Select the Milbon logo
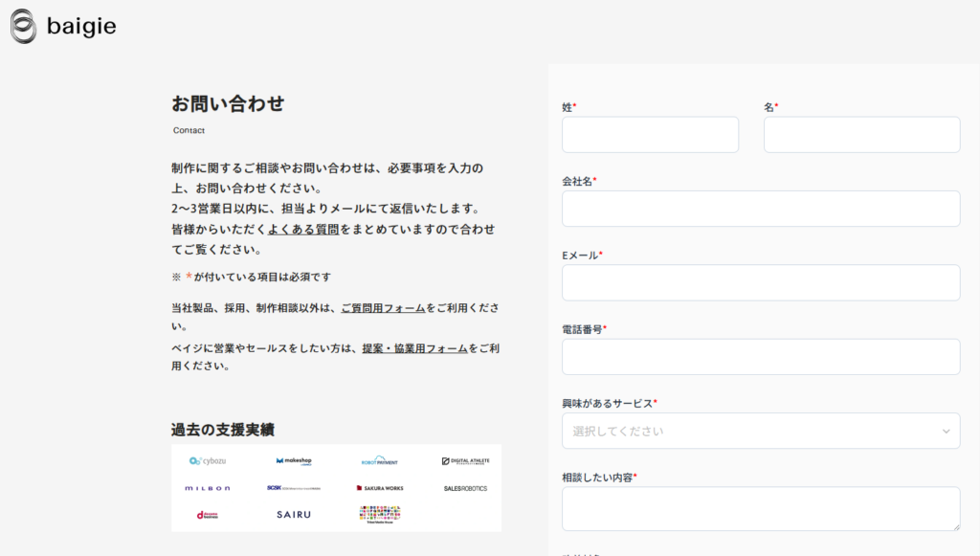980x556 pixels. 208,488
